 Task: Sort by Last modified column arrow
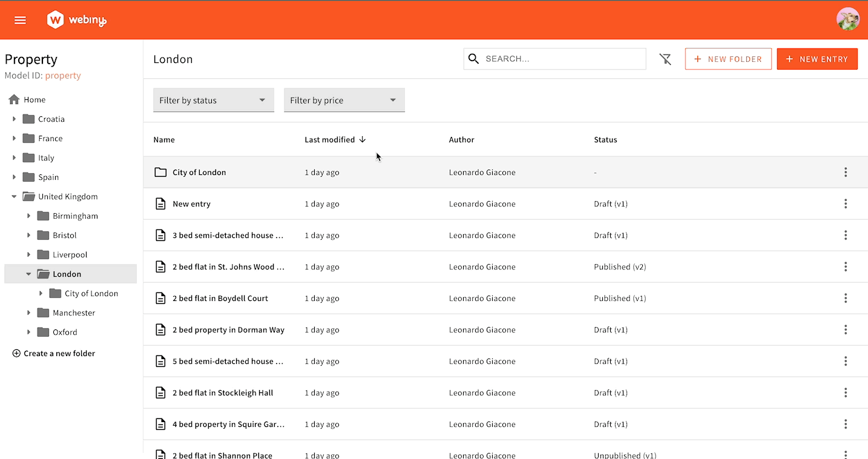[x=363, y=140]
